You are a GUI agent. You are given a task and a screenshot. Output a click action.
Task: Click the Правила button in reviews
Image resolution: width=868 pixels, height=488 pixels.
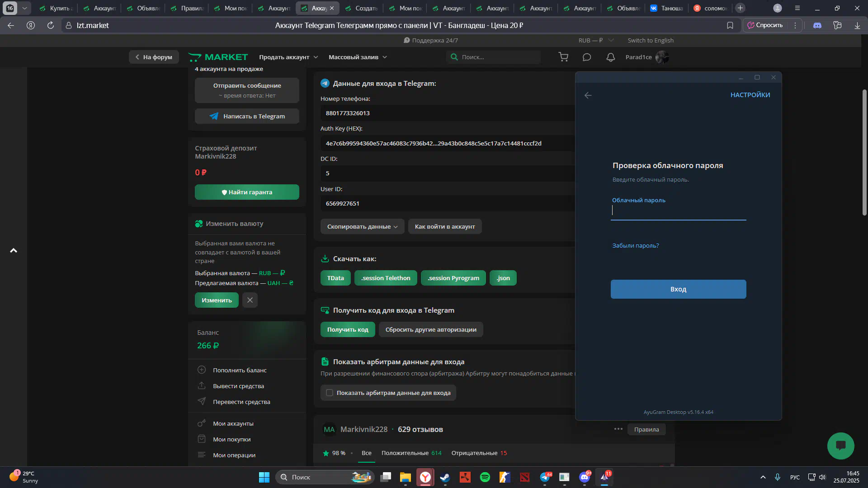646,429
